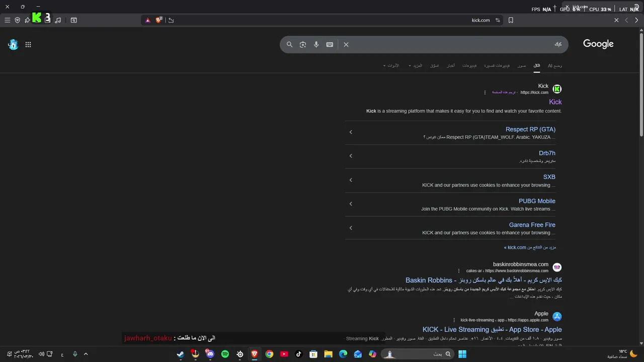Open Discord from the taskbar
Image resolution: width=644 pixels, height=362 pixels.
[210, 354]
